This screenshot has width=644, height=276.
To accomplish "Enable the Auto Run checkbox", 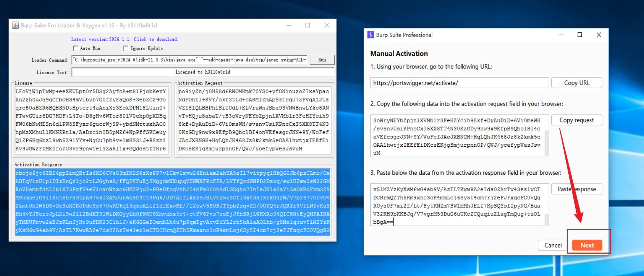I will pyautogui.click(x=76, y=48).
